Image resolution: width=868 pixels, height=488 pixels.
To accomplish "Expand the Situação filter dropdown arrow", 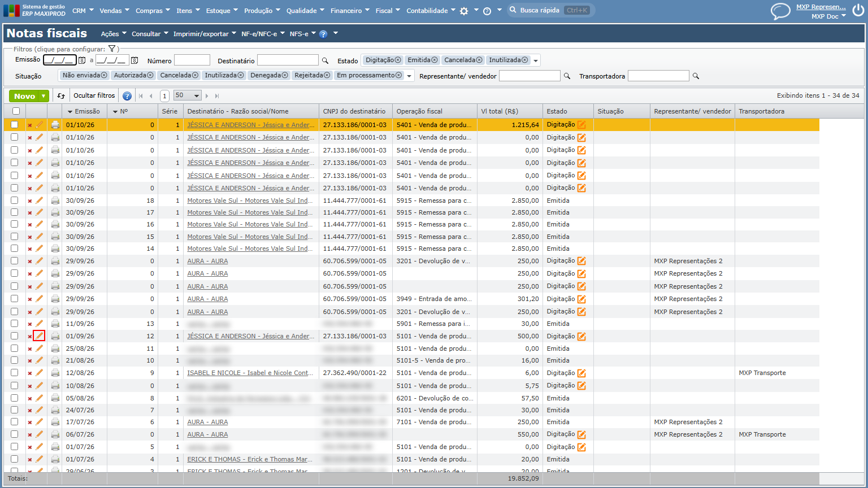I will click(x=410, y=76).
